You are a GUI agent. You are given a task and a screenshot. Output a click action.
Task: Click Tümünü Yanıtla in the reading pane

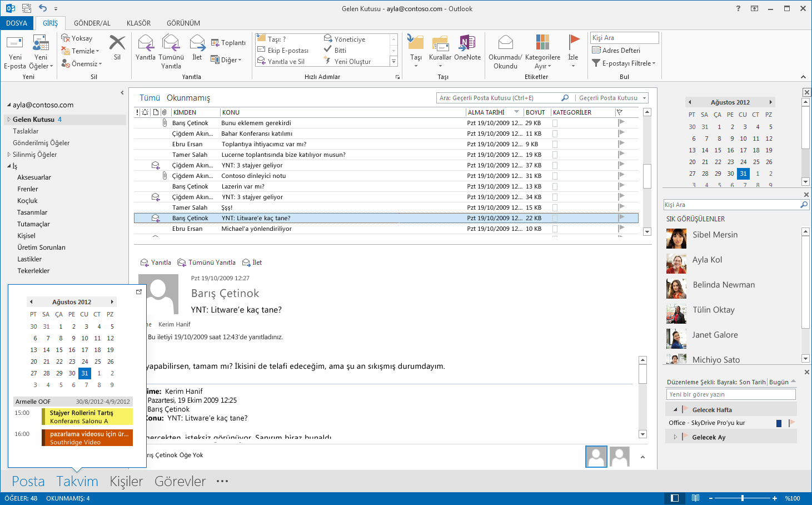pos(206,263)
